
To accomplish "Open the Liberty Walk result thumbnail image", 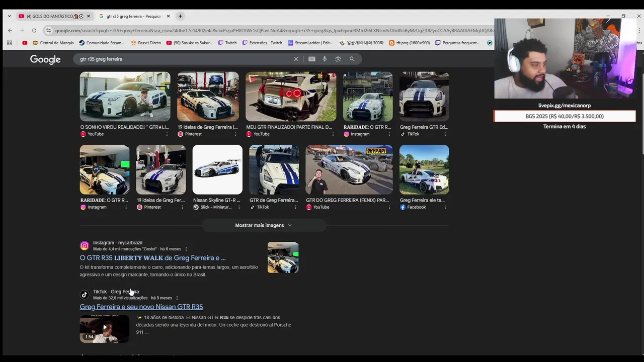I will pos(283,257).
